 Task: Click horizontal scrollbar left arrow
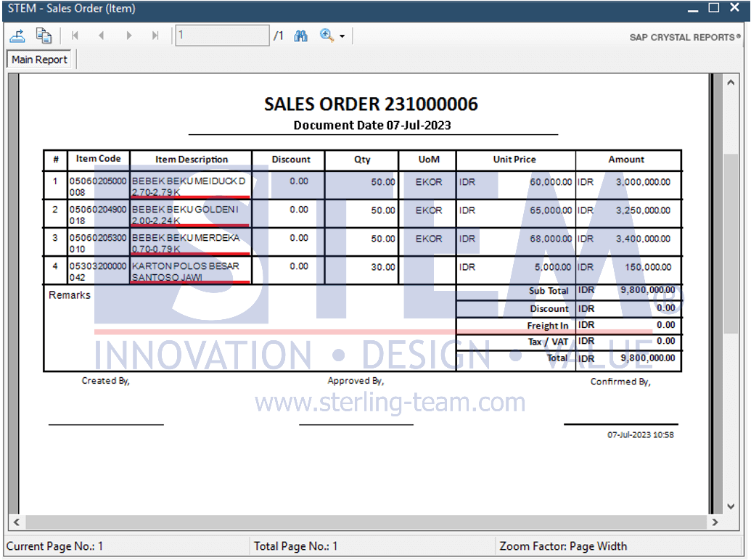(17, 522)
